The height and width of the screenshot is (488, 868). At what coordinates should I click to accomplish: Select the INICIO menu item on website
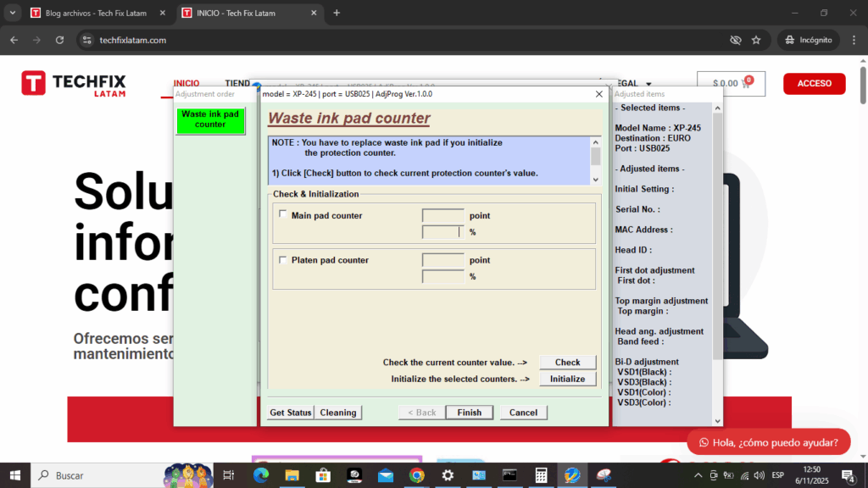[x=186, y=83]
